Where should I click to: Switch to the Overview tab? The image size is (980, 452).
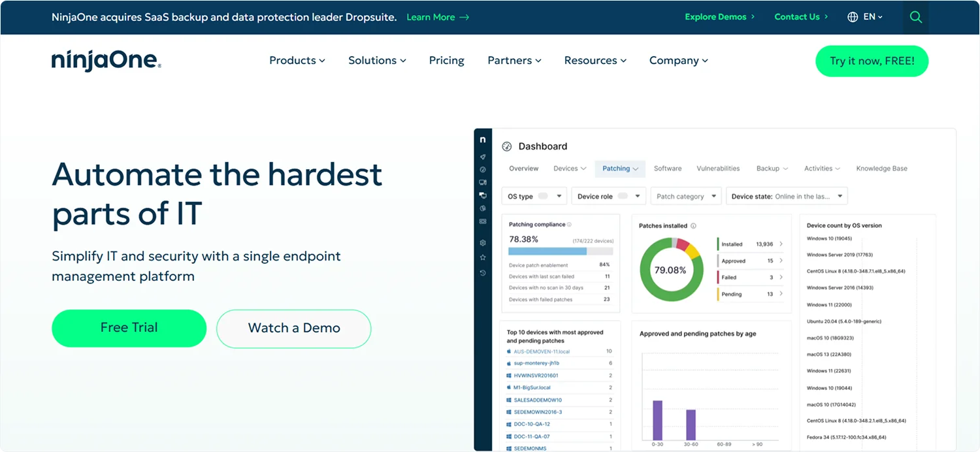524,169
